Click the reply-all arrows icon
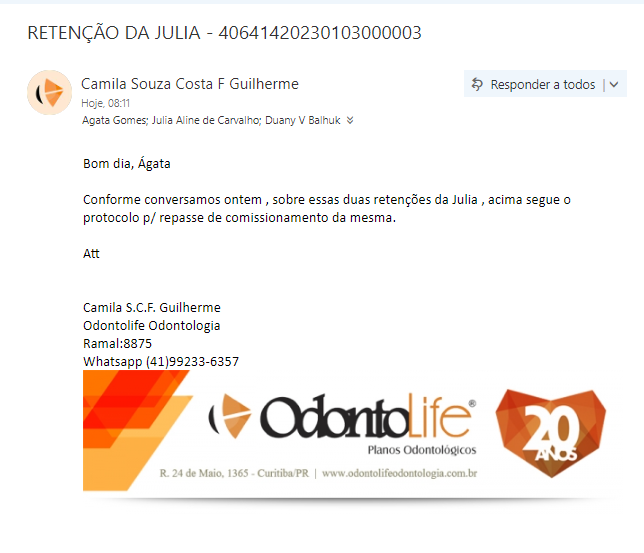This screenshot has height=553, width=644. [x=477, y=84]
